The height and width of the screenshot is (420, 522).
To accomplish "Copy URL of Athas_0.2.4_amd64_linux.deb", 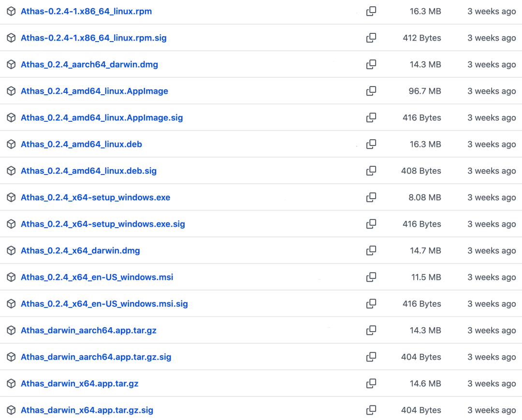I will [371, 145].
